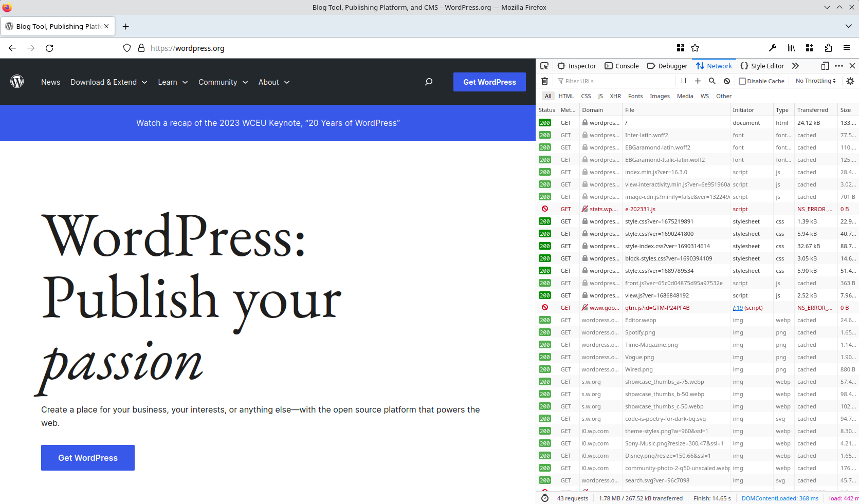Select the blocked e-202331.js request
This screenshot has width=859, height=504.
(698, 209)
